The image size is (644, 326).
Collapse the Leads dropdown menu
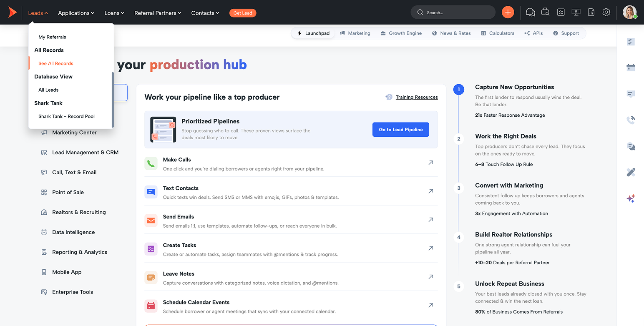[38, 13]
